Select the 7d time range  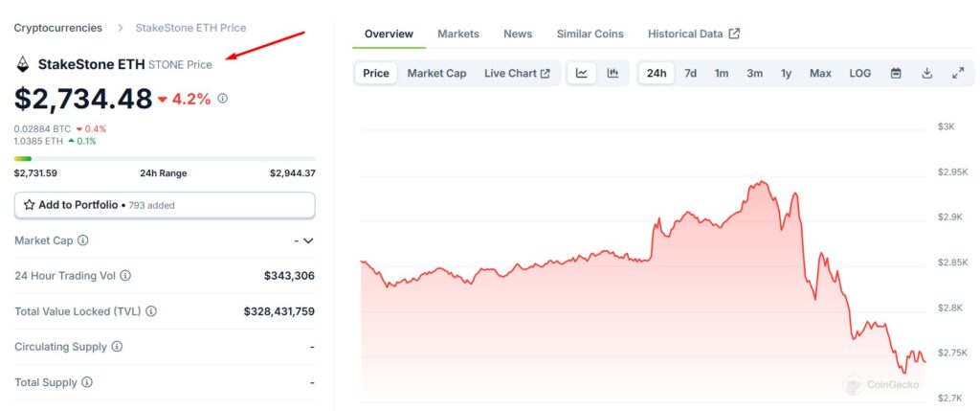690,73
